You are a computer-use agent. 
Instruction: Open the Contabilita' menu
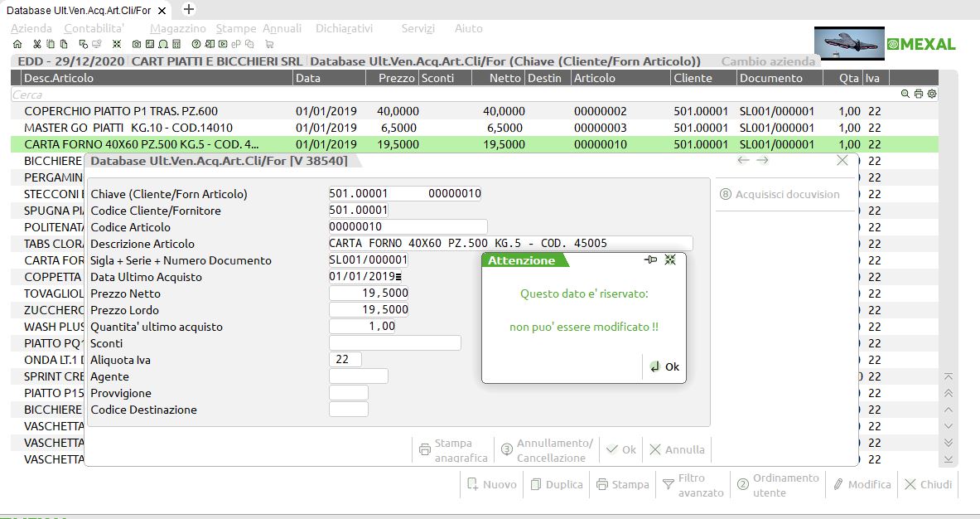tap(94, 28)
